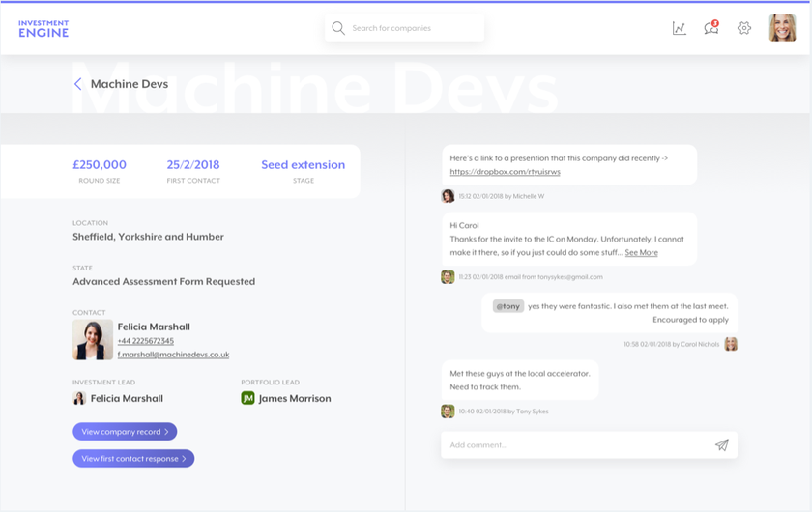Image resolution: width=812 pixels, height=512 pixels.
Task: Open the analytics chart icon
Action: [x=680, y=28]
